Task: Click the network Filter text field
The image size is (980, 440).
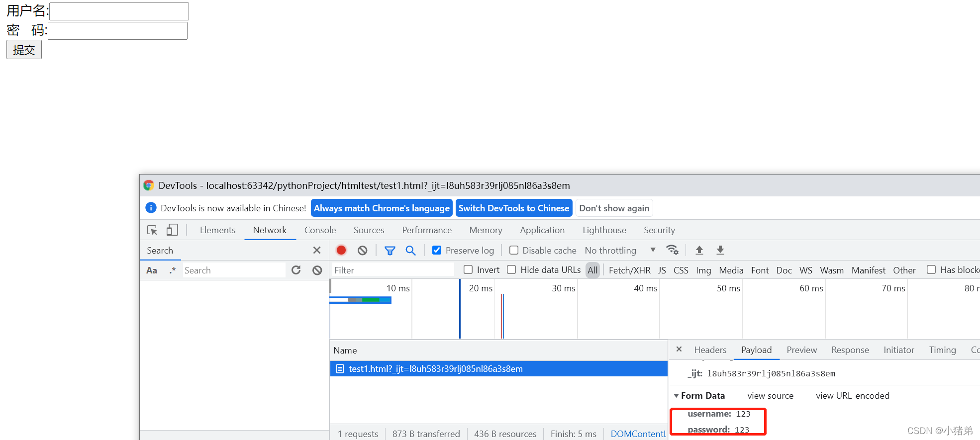Action: tap(393, 270)
